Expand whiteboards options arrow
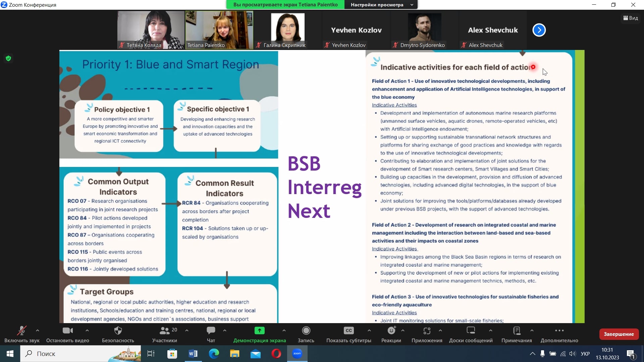Viewport: 644px width, 362px height. click(x=491, y=330)
